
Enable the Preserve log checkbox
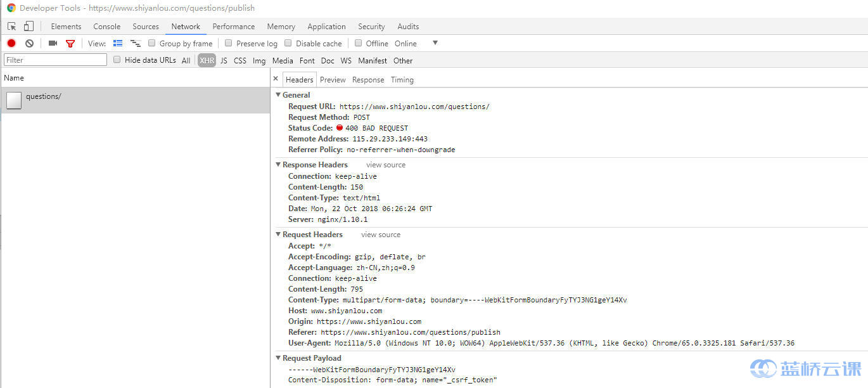pos(229,43)
